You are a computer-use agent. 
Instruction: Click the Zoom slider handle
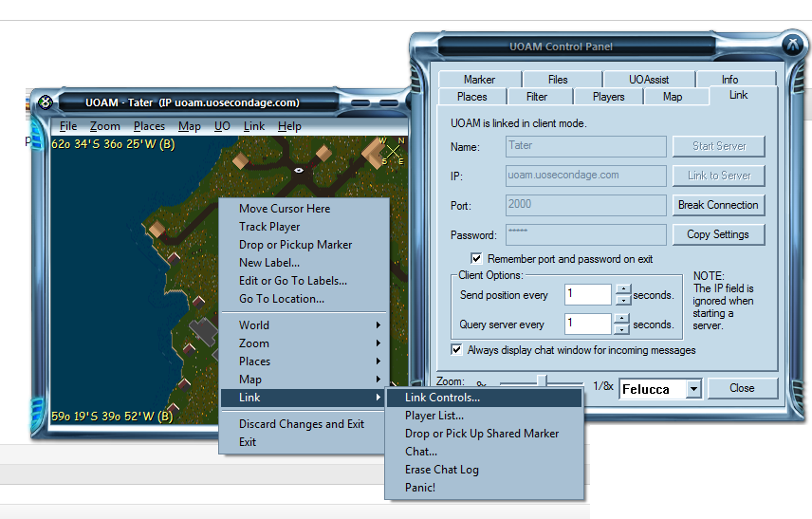click(x=544, y=381)
